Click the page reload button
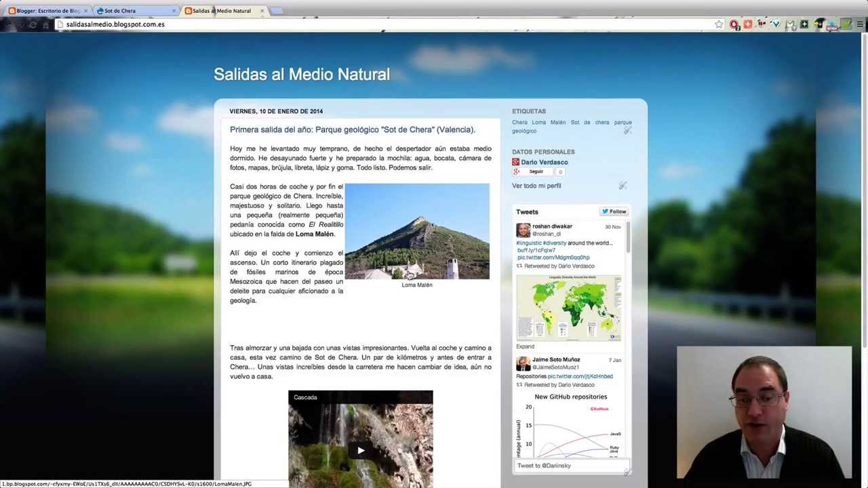 click(x=33, y=24)
